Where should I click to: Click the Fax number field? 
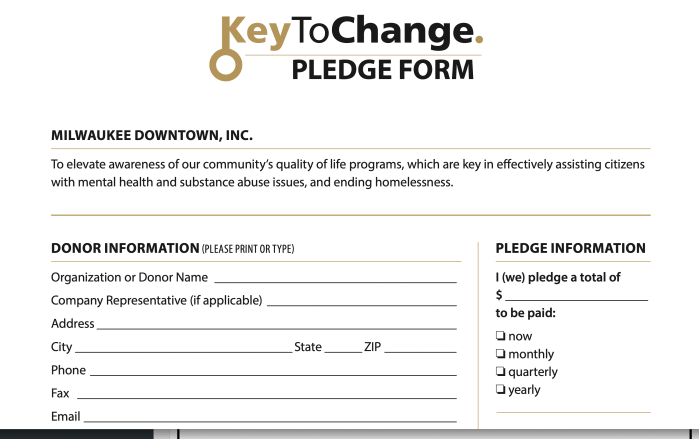pos(266,394)
